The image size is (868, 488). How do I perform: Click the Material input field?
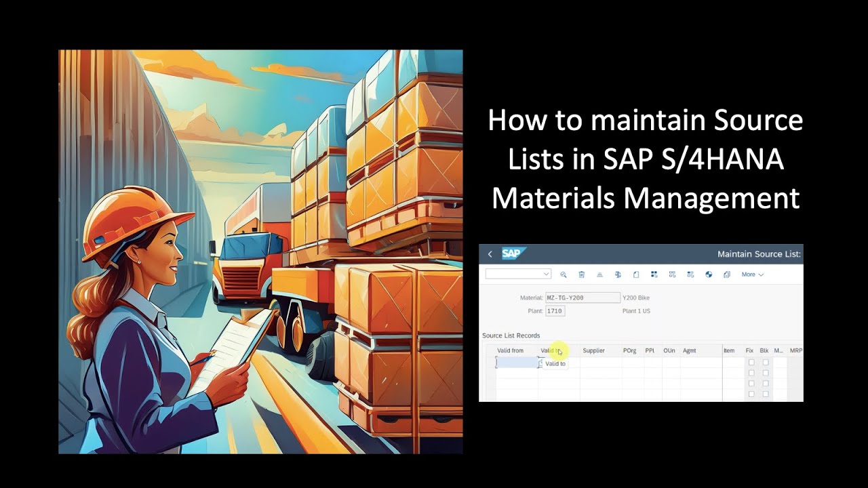pyautogui.click(x=583, y=298)
